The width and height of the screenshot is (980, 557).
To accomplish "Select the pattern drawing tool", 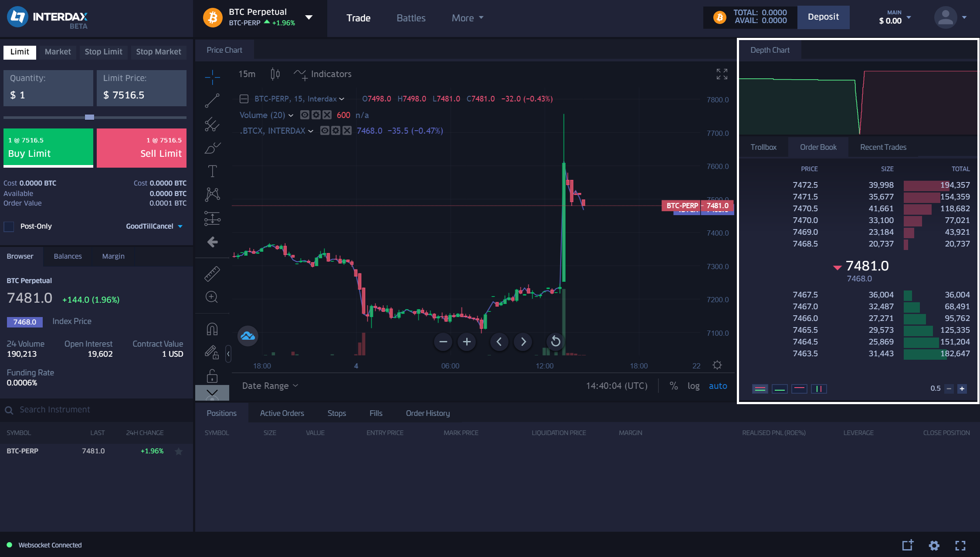I will click(x=212, y=194).
